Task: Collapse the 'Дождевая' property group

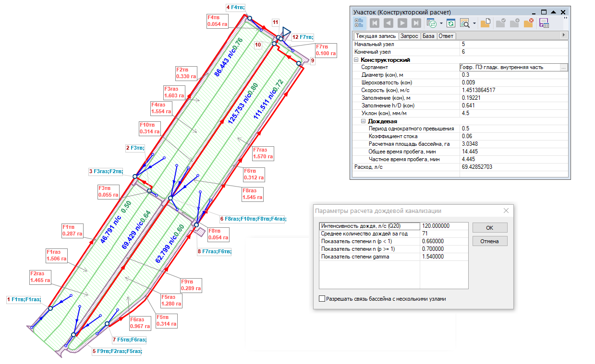Action: coord(364,121)
